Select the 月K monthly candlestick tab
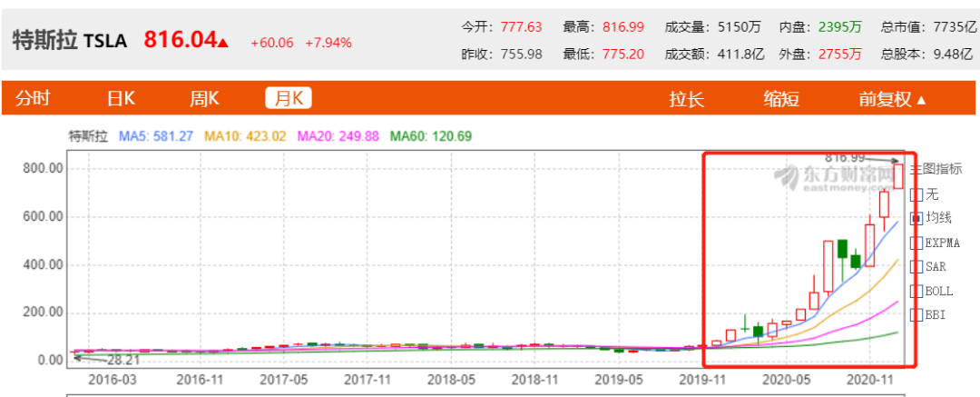Image resolution: width=980 pixels, height=397 pixels. [289, 98]
